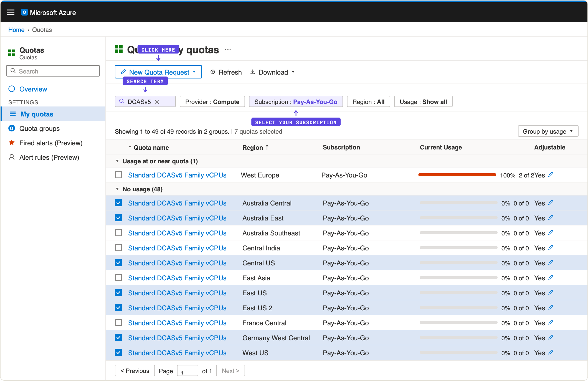This screenshot has height=381, width=588.
Task: Click the France Central 0% usage bar
Action: pos(459,323)
